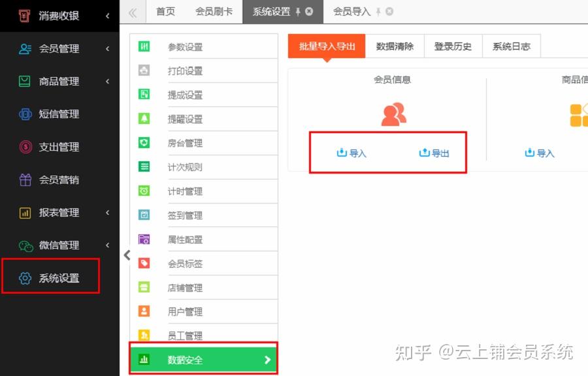Click the 报表管理 chart icon
This screenshot has width=588, height=376.
click(x=25, y=213)
